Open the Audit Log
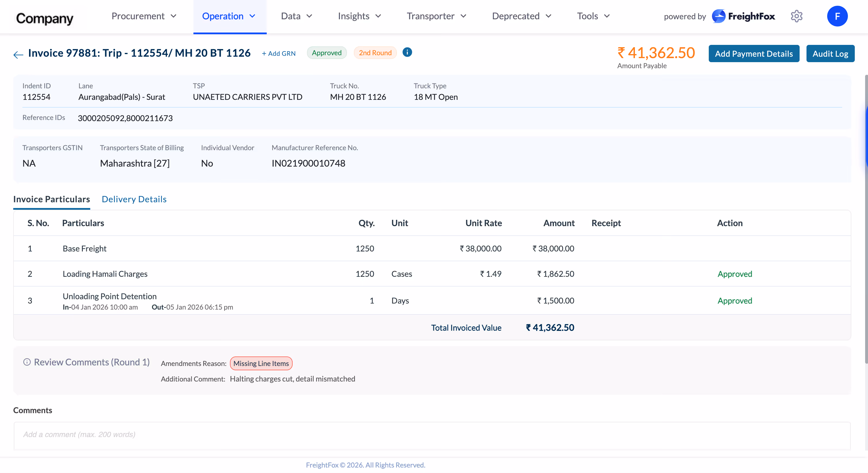The image size is (868, 473). coord(830,54)
